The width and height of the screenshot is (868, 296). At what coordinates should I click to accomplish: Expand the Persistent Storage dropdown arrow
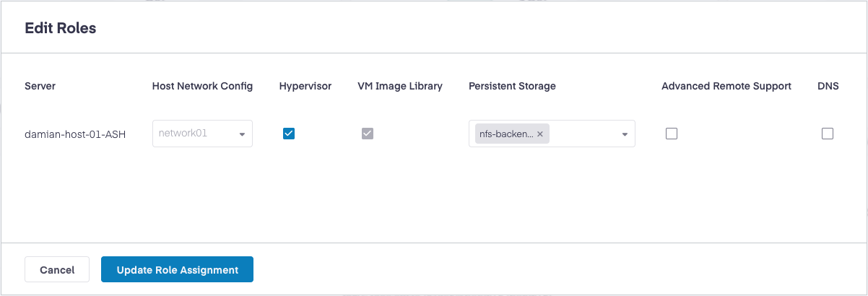[x=625, y=134]
